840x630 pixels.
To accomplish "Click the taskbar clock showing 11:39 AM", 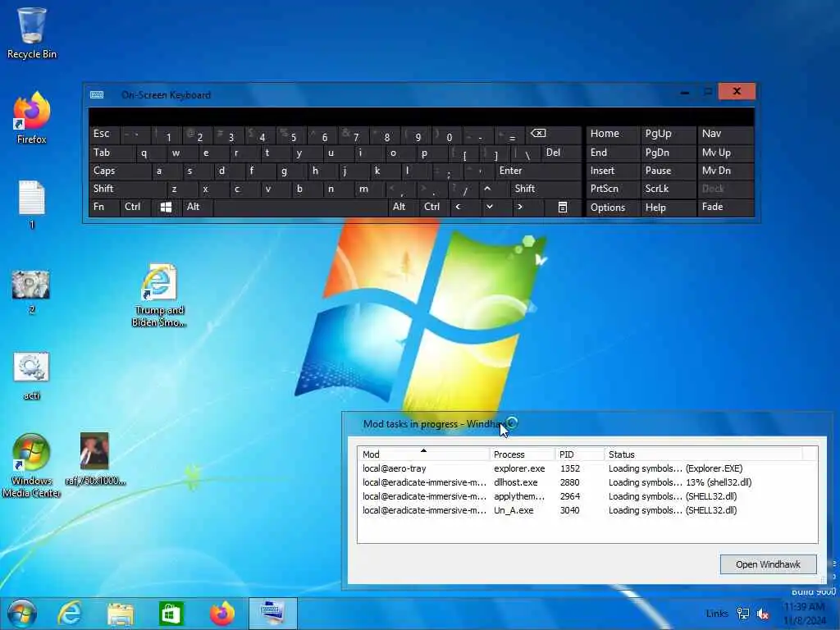I will click(804, 614).
